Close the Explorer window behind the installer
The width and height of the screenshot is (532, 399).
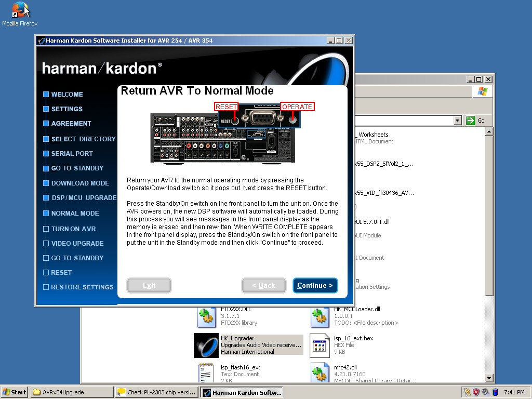click(x=488, y=79)
